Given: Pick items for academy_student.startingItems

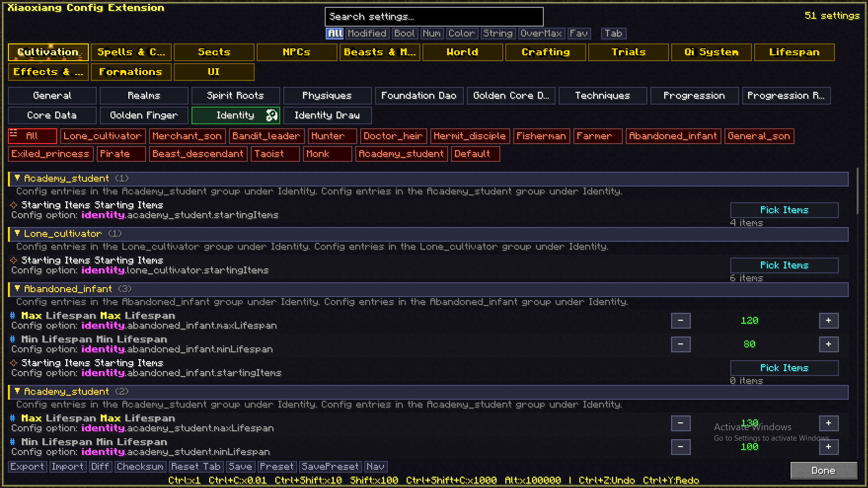Looking at the screenshot, I should (x=784, y=210).
